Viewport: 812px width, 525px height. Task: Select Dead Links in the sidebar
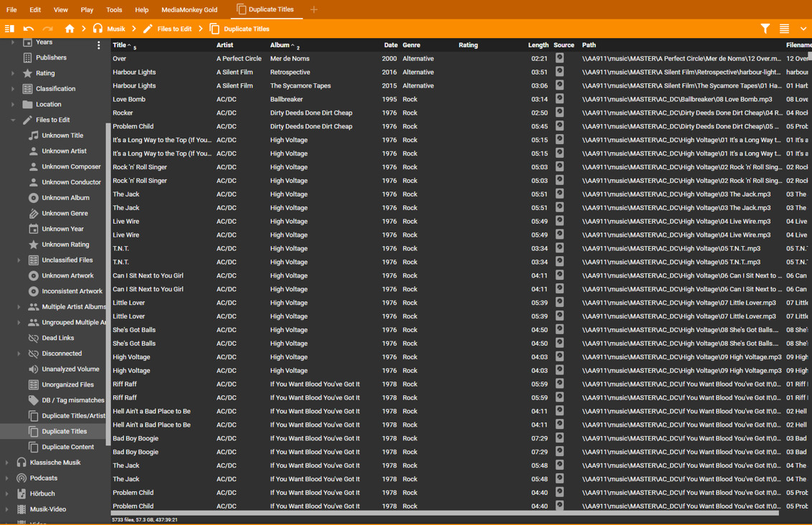coord(57,338)
